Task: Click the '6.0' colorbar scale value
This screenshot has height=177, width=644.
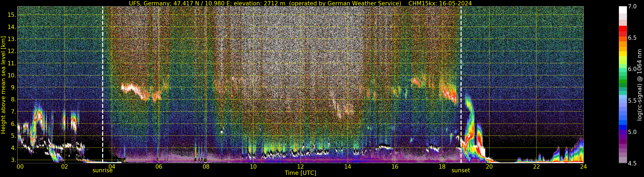Action: pyautogui.click(x=632, y=69)
